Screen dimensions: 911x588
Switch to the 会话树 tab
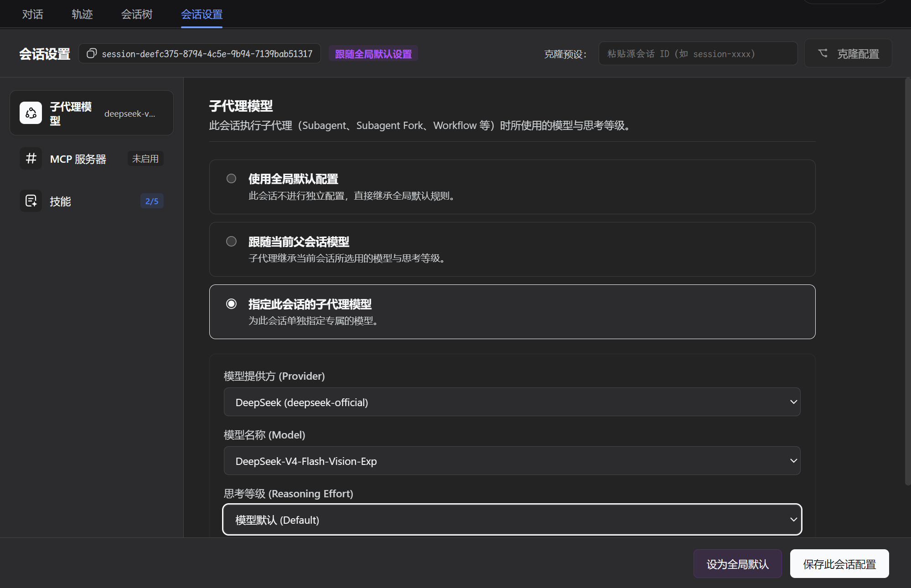tap(137, 14)
